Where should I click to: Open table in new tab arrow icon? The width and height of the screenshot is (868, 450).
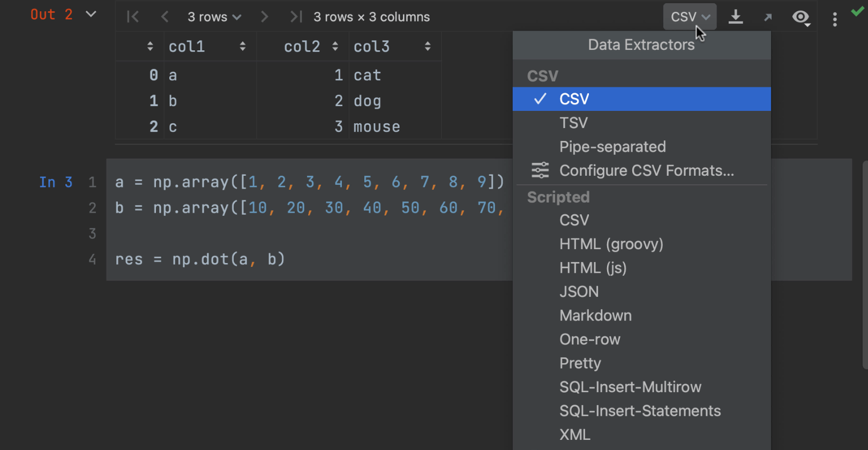[x=768, y=17]
